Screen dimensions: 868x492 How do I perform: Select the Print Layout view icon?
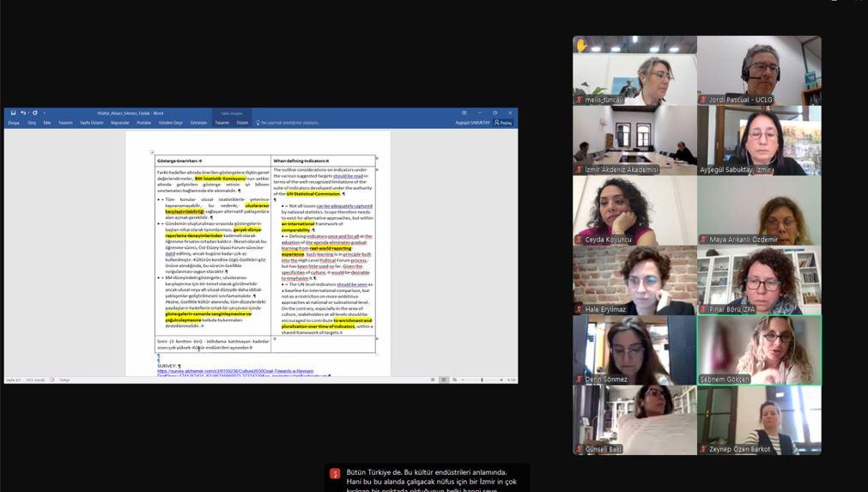click(443, 380)
